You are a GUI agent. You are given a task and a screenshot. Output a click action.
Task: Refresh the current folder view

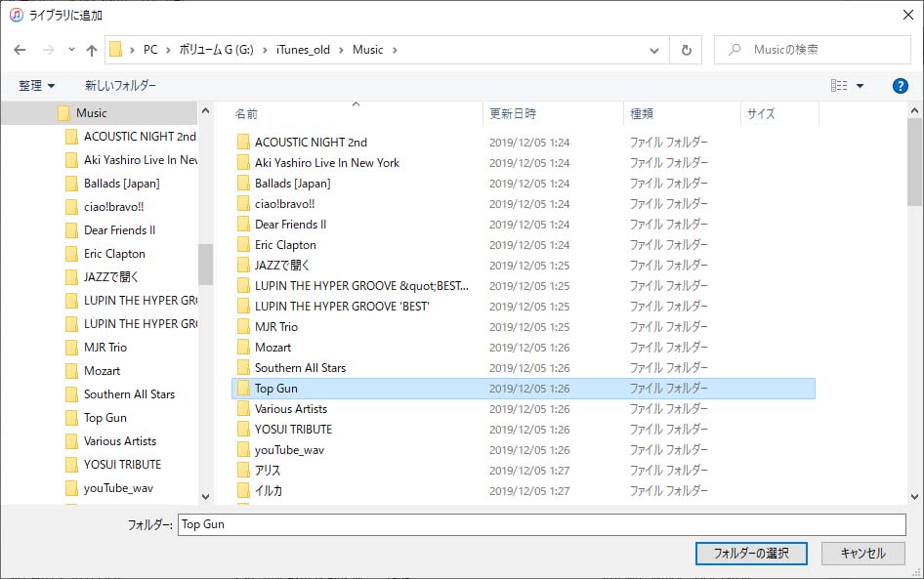687,50
